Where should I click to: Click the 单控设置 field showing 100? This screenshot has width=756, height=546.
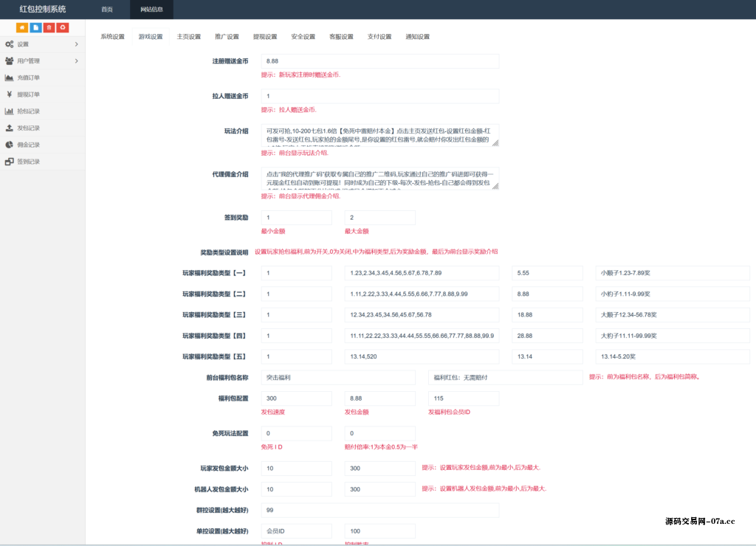pos(380,531)
